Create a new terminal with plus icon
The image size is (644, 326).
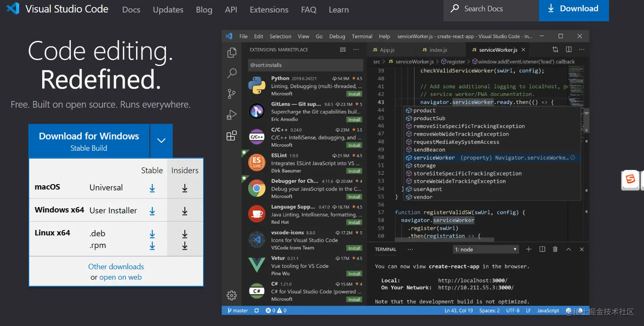coord(529,249)
